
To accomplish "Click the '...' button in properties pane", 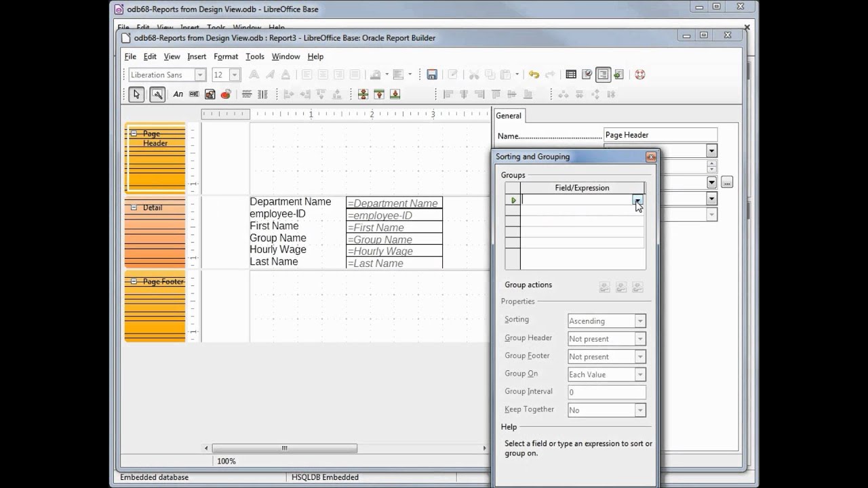I will 726,182.
